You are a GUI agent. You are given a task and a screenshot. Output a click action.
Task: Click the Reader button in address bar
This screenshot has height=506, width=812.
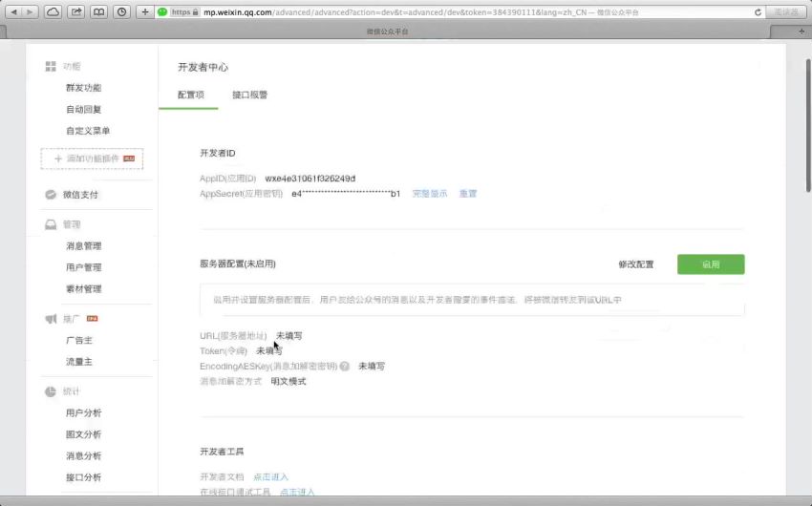(785, 12)
